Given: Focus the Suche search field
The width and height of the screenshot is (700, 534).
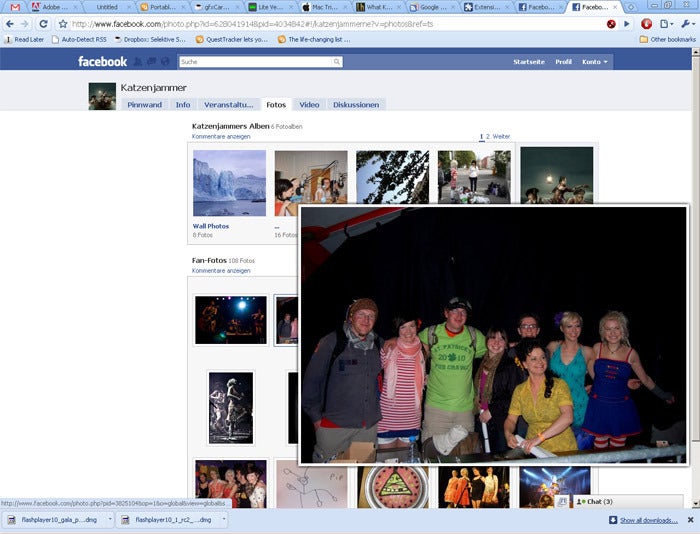Looking at the screenshot, I should pyautogui.click(x=256, y=62).
